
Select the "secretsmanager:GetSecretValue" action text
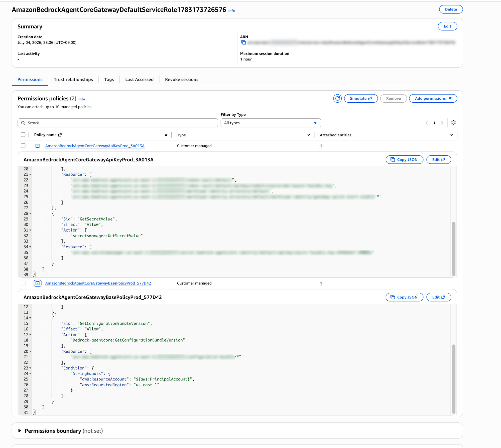click(107, 236)
